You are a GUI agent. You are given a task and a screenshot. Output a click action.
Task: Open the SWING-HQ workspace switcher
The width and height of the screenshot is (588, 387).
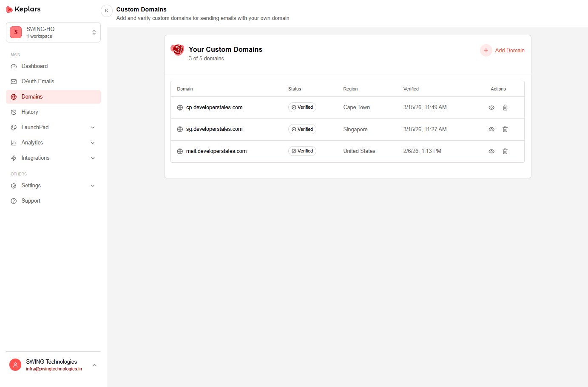[53, 32]
